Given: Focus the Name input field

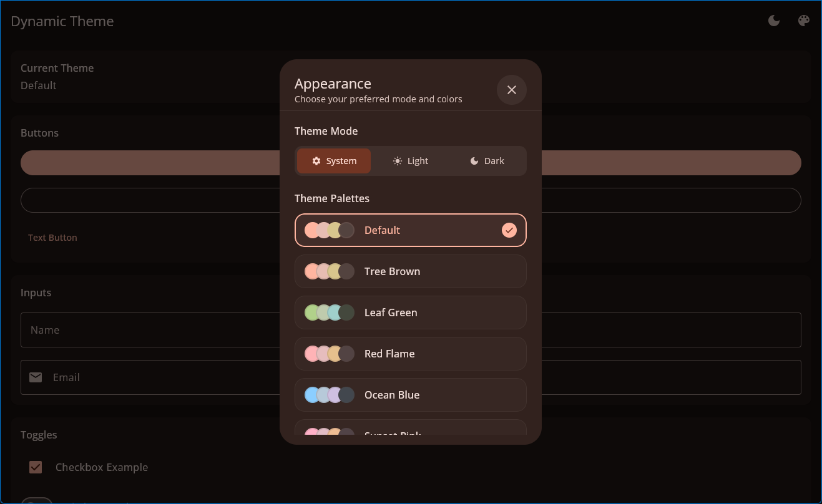Looking at the screenshot, I should [x=411, y=330].
